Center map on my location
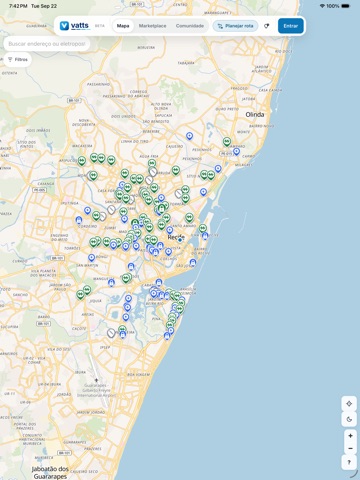This screenshot has width=360, height=480. [x=349, y=404]
